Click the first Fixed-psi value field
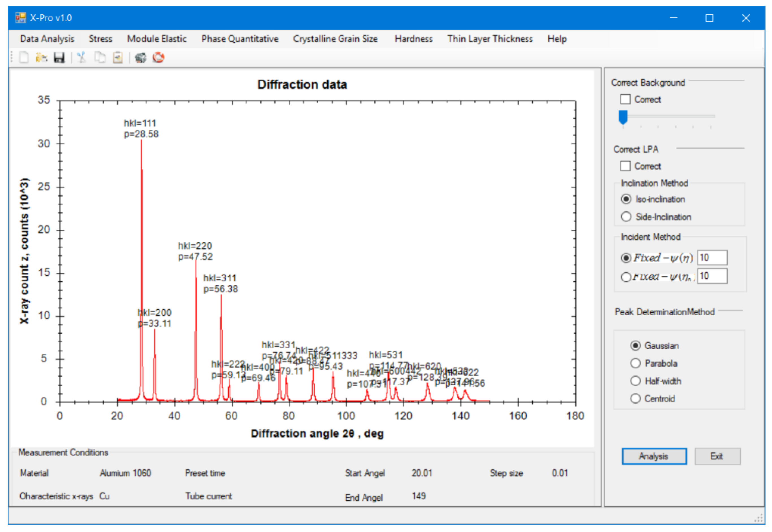Screen dimensions: 772x532 712,258
